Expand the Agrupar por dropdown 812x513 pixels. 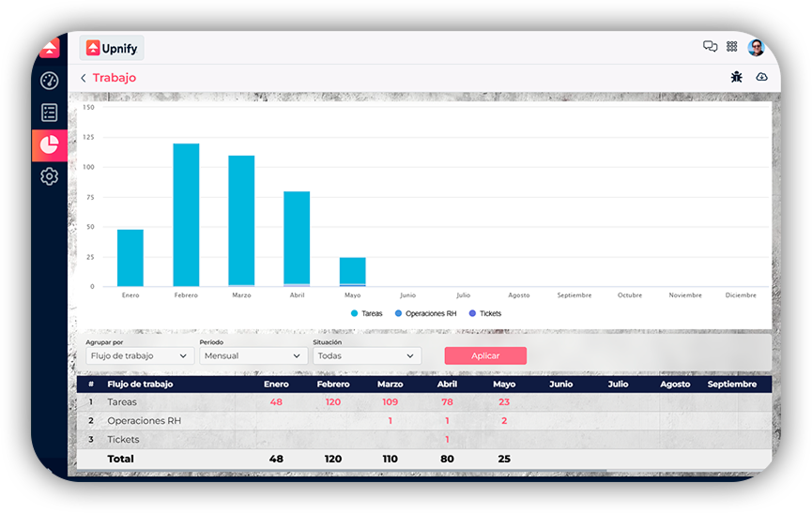click(140, 356)
